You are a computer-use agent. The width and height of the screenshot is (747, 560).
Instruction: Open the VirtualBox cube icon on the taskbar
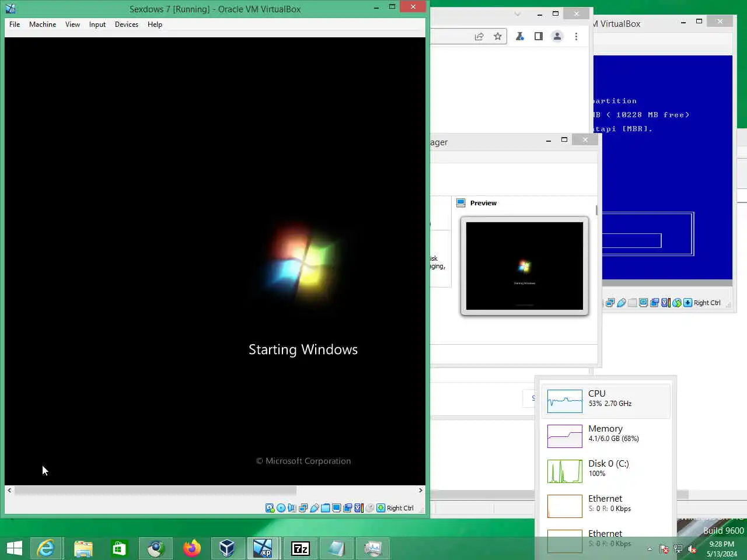(x=227, y=548)
